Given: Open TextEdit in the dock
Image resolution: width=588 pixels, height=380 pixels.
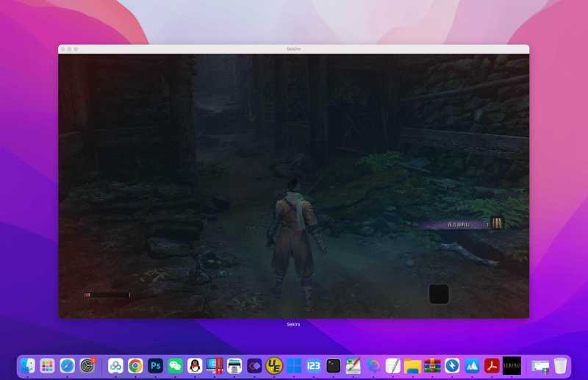Looking at the screenshot, I should pos(392,366).
